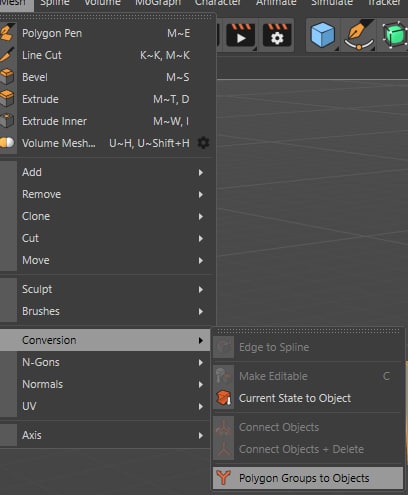The image size is (408, 495).
Task: Click the Current State to Object icon
Action: point(224,398)
